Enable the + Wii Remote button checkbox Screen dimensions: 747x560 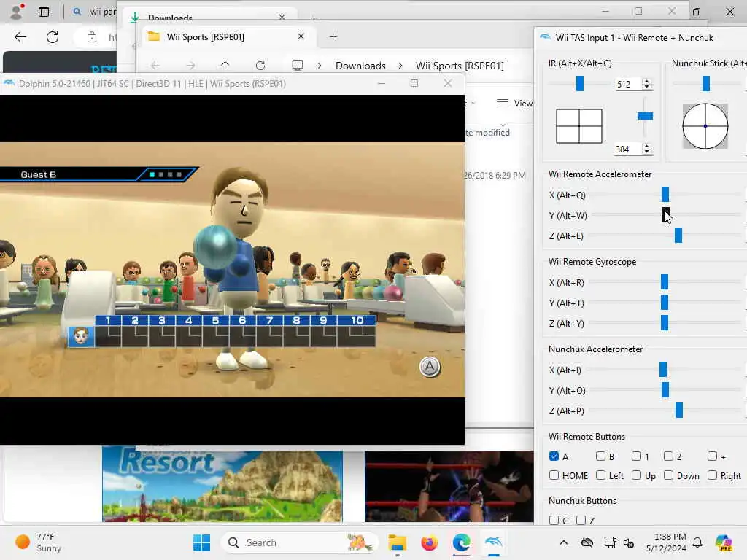click(x=712, y=456)
